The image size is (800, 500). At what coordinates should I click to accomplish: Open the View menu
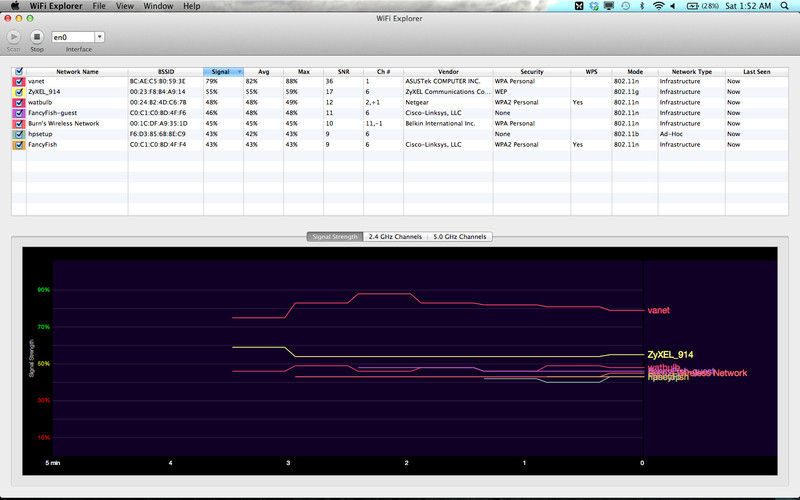[124, 6]
